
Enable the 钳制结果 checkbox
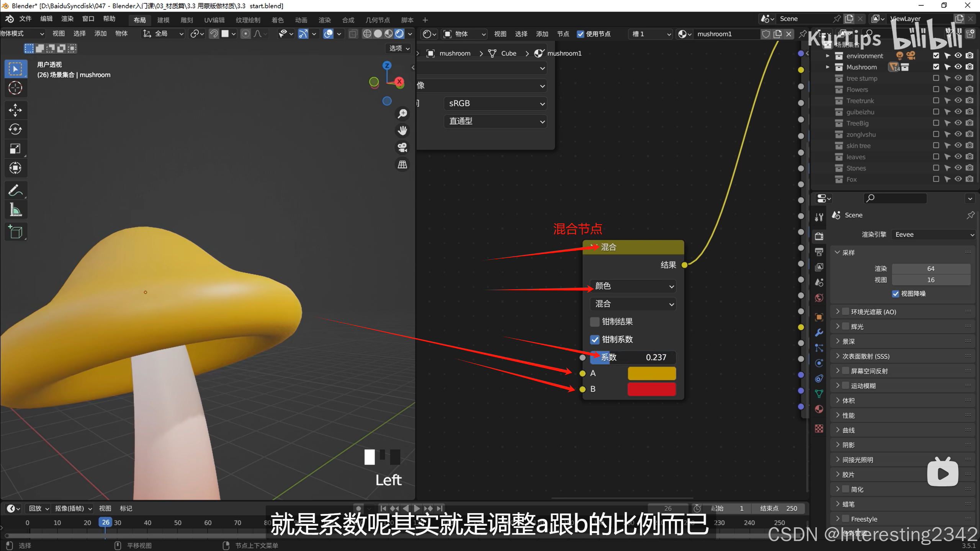point(594,322)
